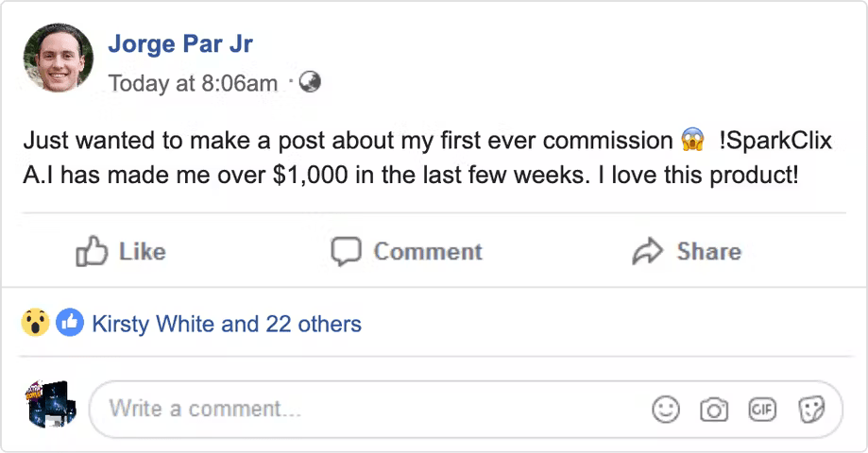Click Jorge Par Jr's profile picture

pos(59,59)
